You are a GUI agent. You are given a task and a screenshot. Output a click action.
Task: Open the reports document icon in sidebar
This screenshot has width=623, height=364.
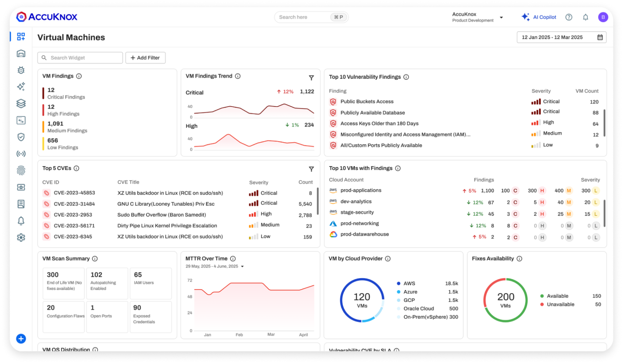20,204
